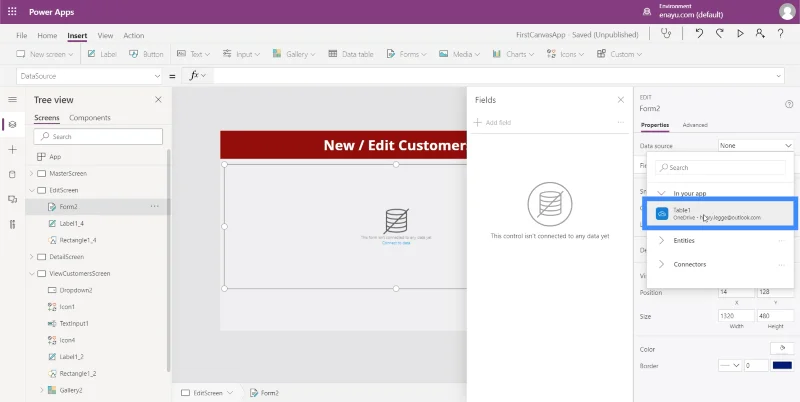Open the Media dropdown in toolbar
Image resolution: width=800 pixels, height=402 pixels.
(459, 54)
